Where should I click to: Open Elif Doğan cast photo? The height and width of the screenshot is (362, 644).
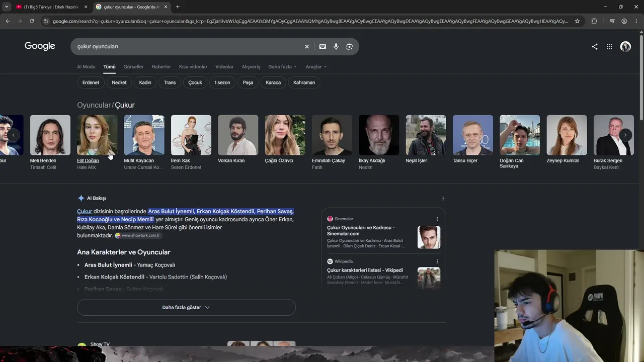tap(97, 135)
